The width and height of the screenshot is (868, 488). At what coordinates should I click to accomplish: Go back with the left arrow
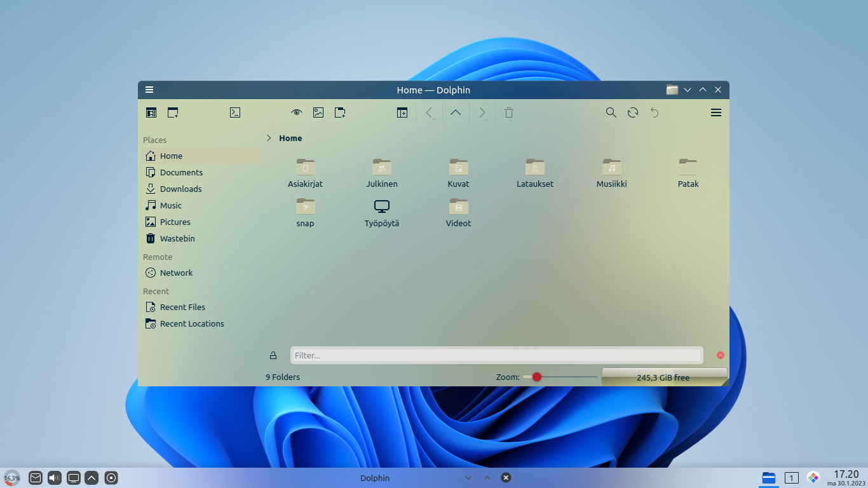coord(430,112)
